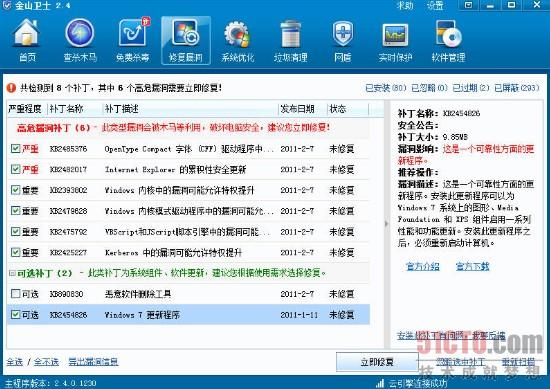Sort by 补丁描述 column header
Screen dimensions: 550x389
pyautogui.click(x=190, y=109)
